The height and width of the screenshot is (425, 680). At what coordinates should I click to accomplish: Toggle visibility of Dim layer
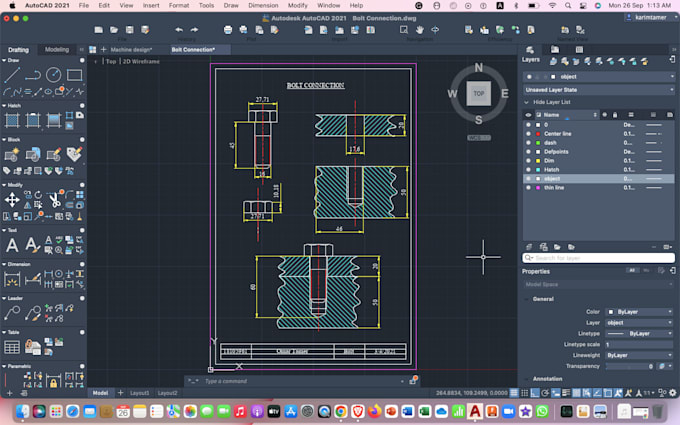point(528,160)
